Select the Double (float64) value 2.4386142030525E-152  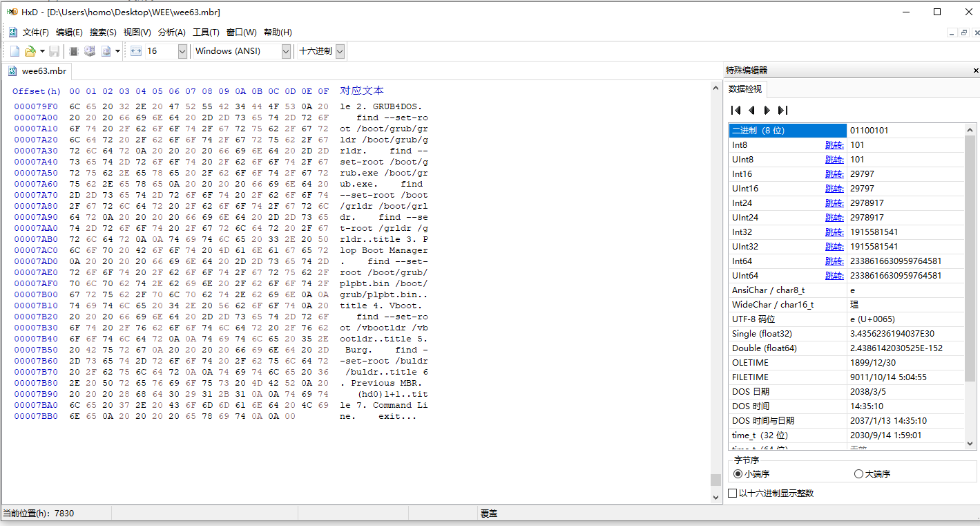click(x=896, y=348)
